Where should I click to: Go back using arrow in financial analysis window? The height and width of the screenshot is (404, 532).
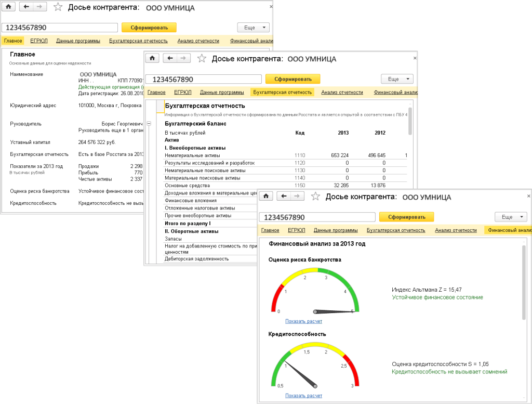point(283,196)
